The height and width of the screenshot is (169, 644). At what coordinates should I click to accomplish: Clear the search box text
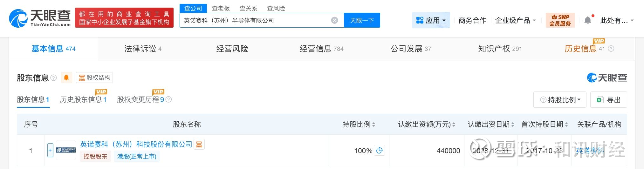[x=334, y=20]
